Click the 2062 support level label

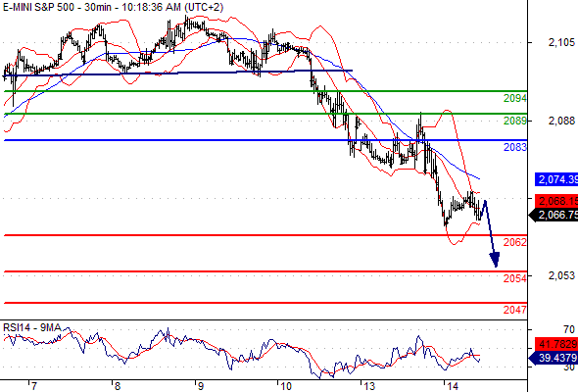tap(515, 242)
